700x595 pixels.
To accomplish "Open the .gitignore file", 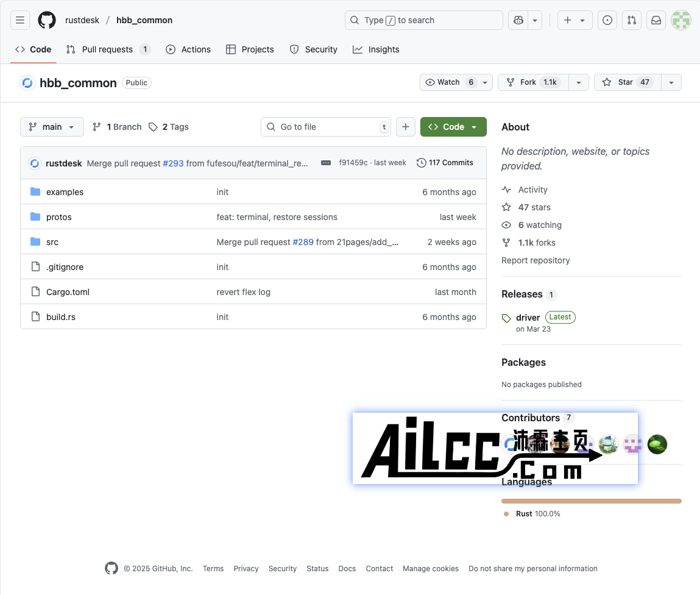I will [x=65, y=267].
